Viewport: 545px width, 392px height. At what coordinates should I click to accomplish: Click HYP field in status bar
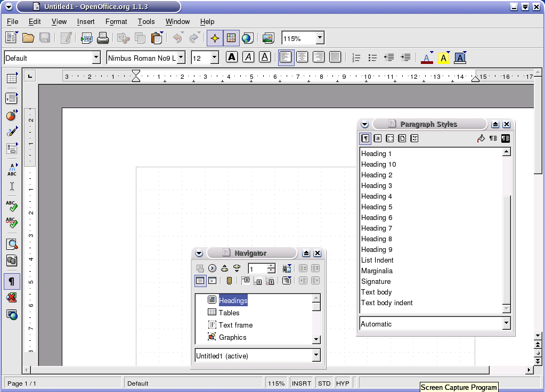343,383
